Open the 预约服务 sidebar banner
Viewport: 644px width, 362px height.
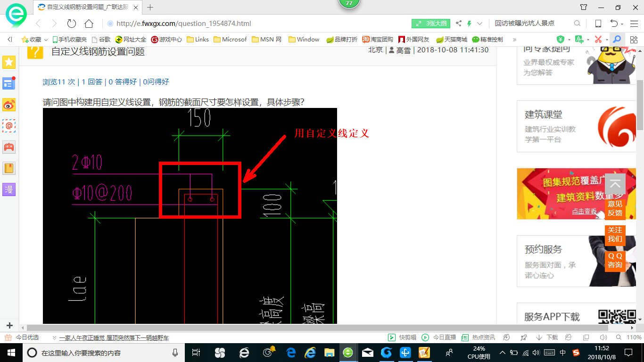tap(576, 261)
